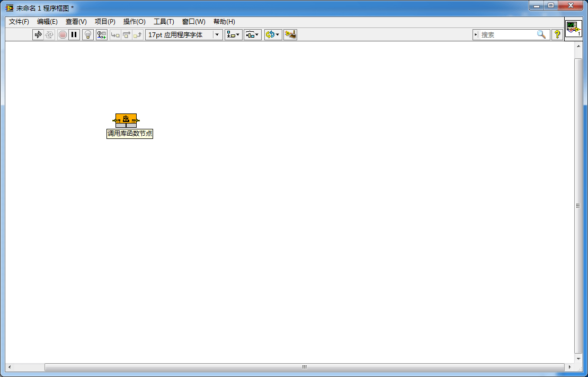Click the Step Over icon
Image resolution: width=588 pixels, height=377 pixels.
tap(127, 35)
